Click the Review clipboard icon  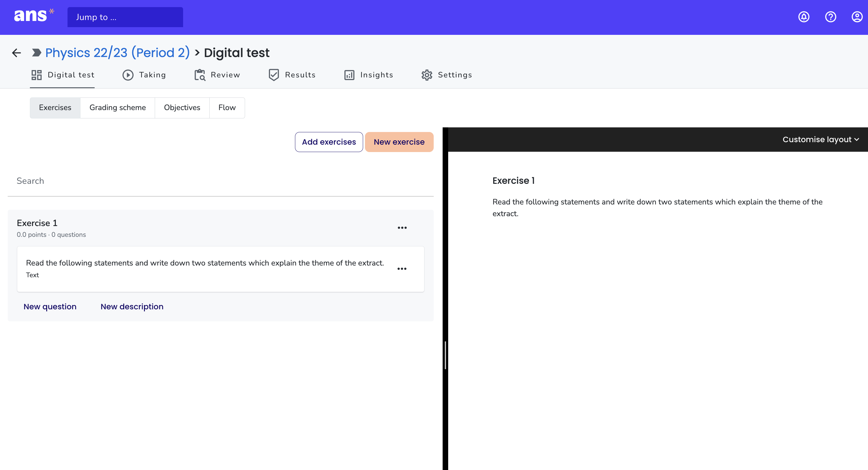[200, 75]
